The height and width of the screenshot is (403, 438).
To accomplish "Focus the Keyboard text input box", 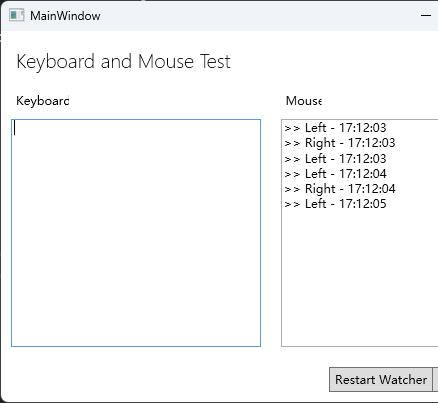I will coord(136,233).
